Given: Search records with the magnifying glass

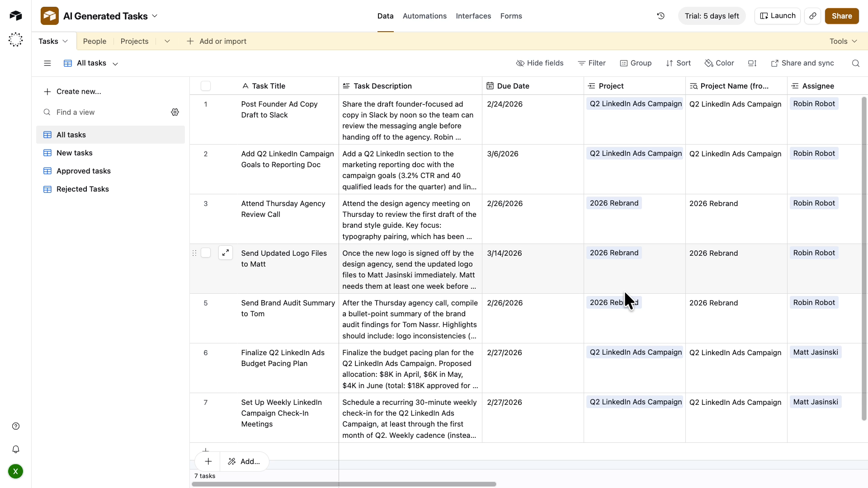Looking at the screenshot, I should [x=856, y=63].
